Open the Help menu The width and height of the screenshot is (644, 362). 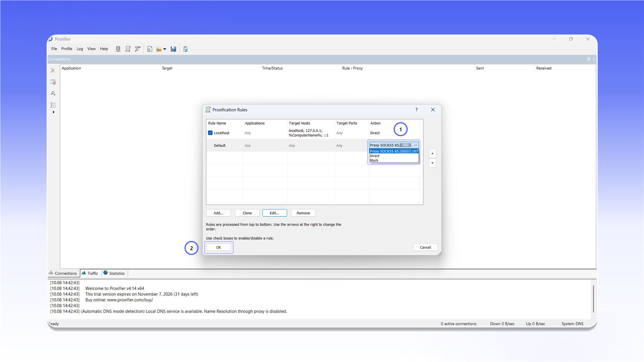(x=104, y=49)
